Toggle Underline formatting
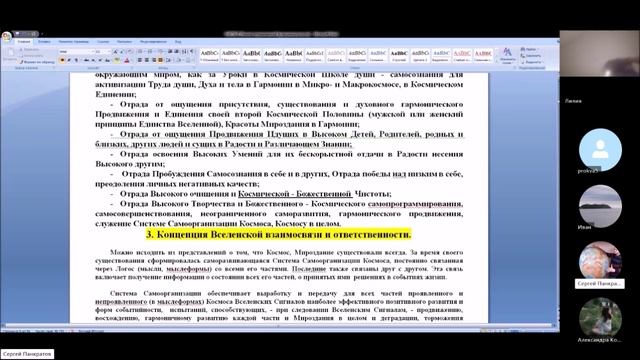Screen dimensions: 640x360 [76, 60]
